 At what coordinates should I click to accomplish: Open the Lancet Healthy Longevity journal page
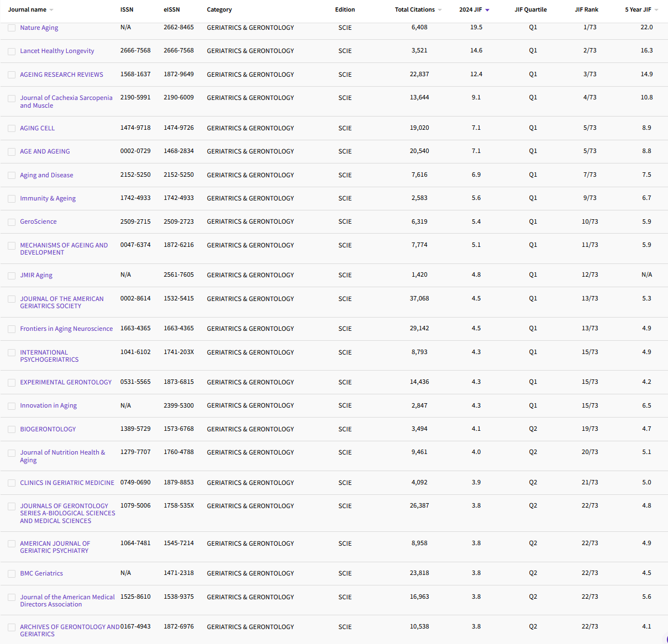pos(57,51)
